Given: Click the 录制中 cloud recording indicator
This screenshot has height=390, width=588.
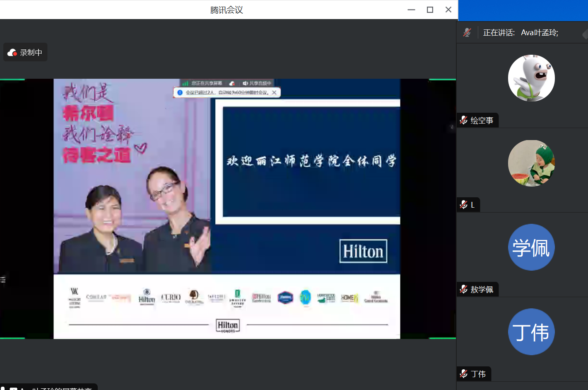Looking at the screenshot, I should click(25, 53).
